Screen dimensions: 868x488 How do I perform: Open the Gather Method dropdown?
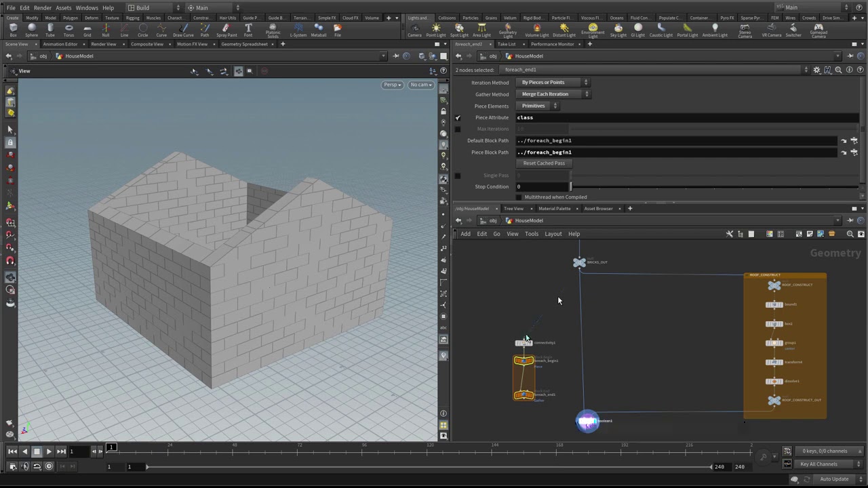pos(553,94)
